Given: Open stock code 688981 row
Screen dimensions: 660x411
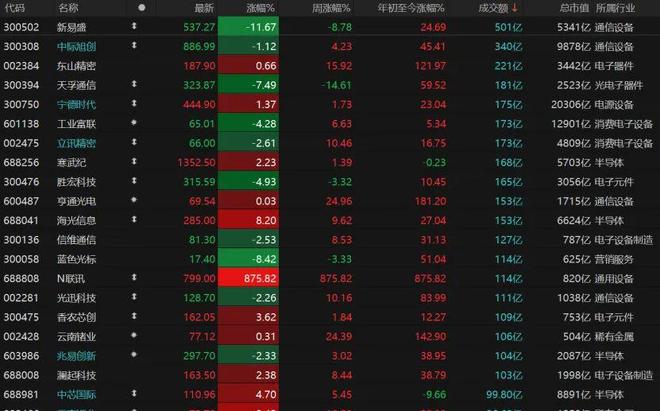Looking at the screenshot, I should click(x=22, y=394).
